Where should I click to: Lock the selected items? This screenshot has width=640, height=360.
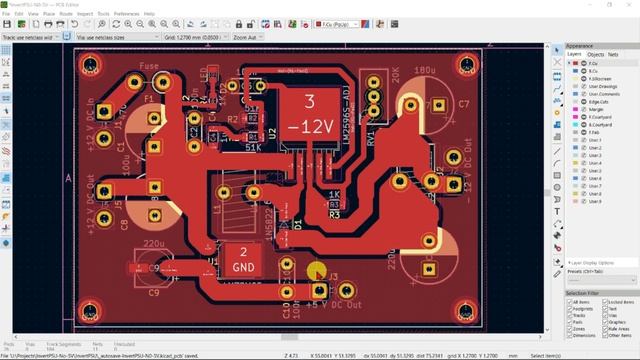click(239, 24)
